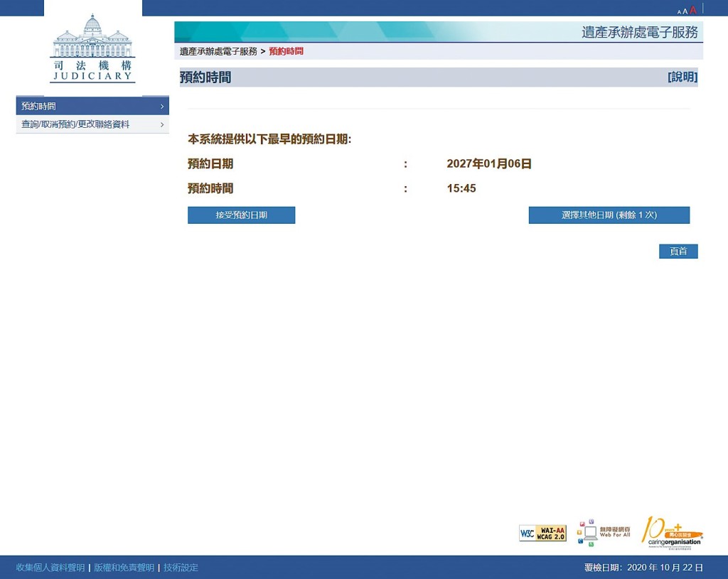This screenshot has height=579, width=728.
Task: Open the caring organisation 10 years logo
Action: (672, 533)
